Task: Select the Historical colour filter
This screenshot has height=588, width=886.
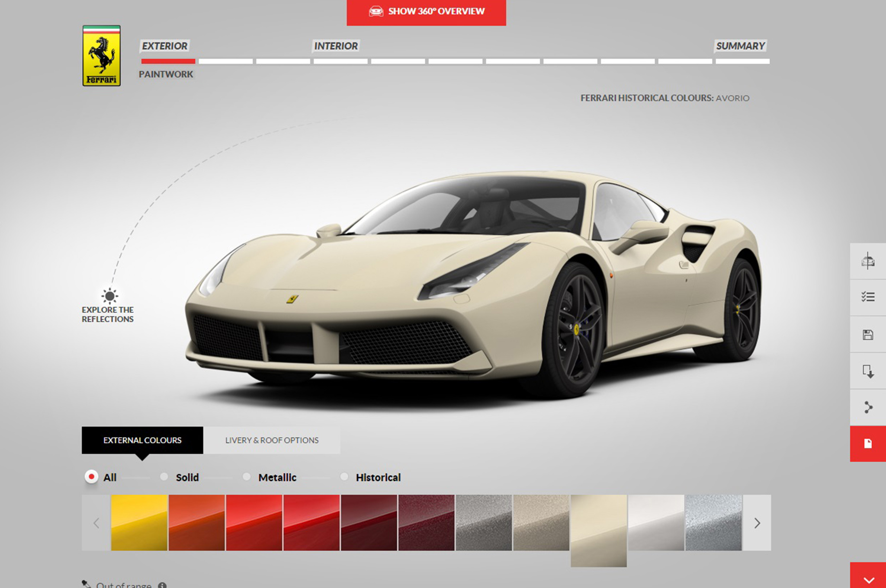Action: [x=344, y=477]
